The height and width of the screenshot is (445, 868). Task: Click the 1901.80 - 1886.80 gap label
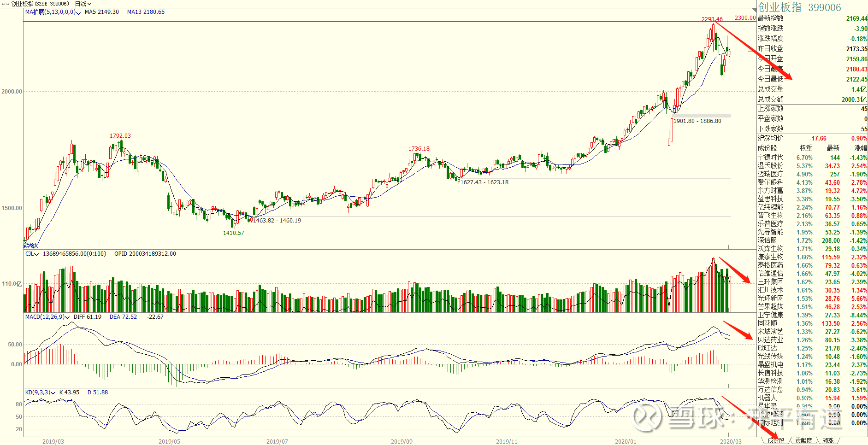[697, 121]
